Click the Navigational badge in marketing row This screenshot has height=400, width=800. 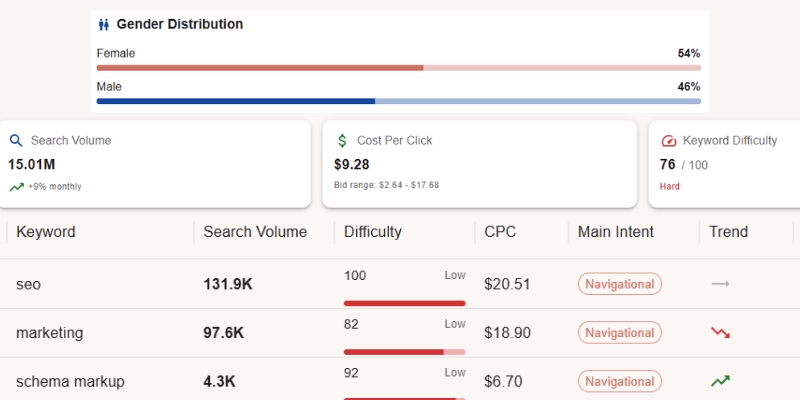click(620, 333)
